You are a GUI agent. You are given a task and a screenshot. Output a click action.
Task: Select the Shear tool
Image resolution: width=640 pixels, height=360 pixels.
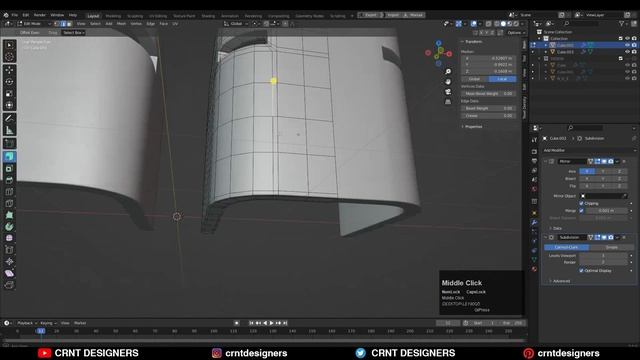(x=9, y=273)
